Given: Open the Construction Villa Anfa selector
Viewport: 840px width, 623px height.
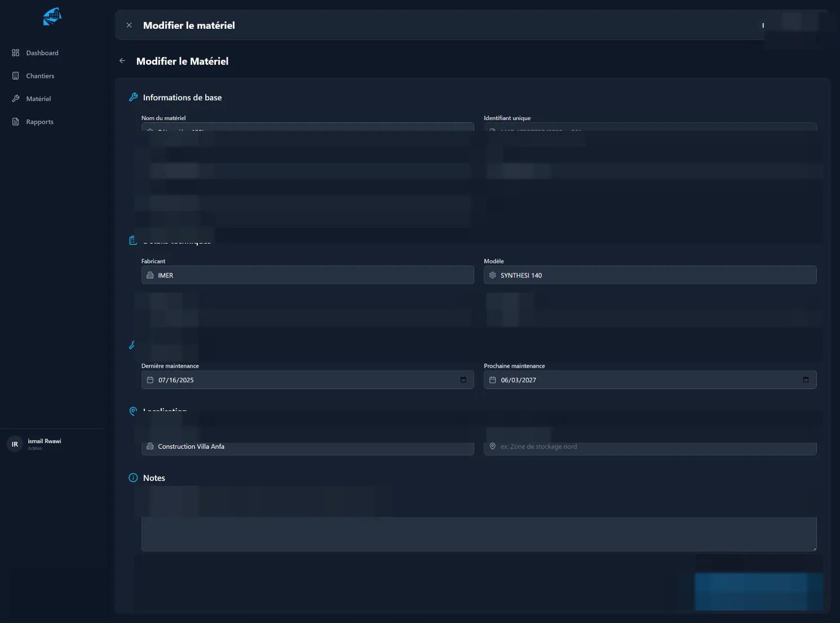Looking at the screenshot, I should pos(307,447).
